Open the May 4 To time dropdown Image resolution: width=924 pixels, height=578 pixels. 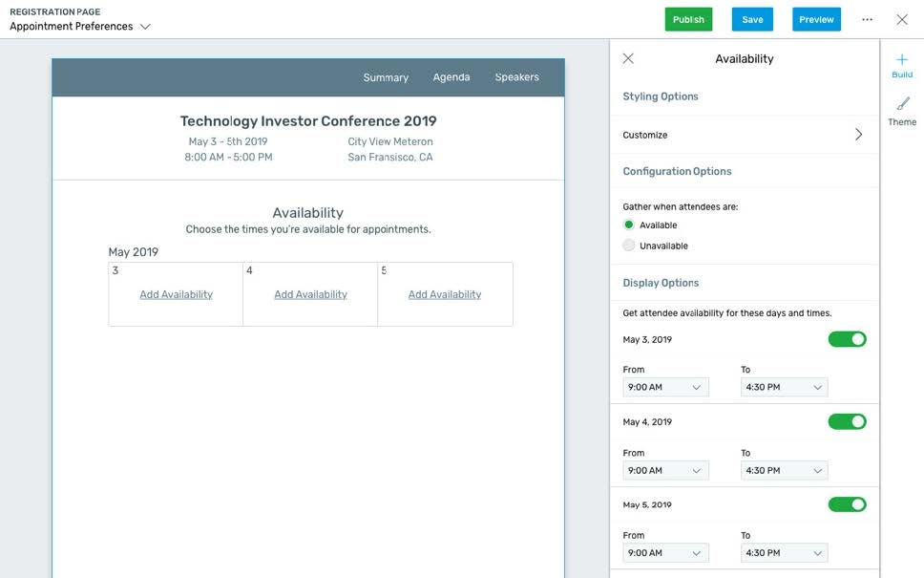click(x=784, y=470)
